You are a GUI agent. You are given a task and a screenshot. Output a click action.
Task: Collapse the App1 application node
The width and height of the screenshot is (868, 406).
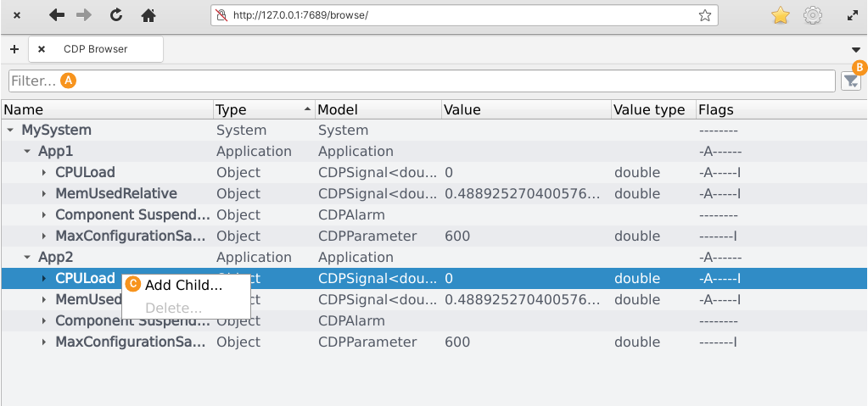point(27,152)
